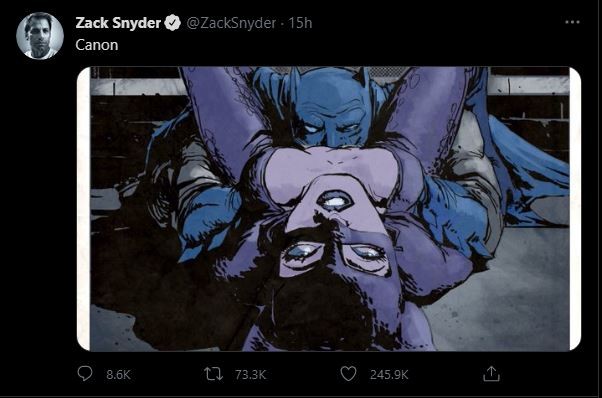Viewport: 602px width, 398px height.
Task: Open the share upload-arrow icon
Action: (491, 373)
